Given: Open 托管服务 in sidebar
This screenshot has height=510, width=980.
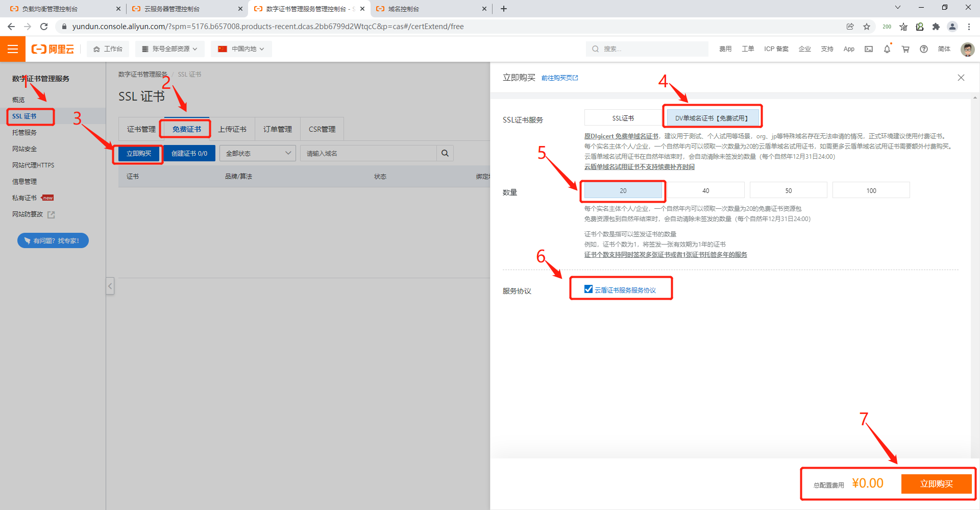Looking at the screenshot, I should 24,133.
